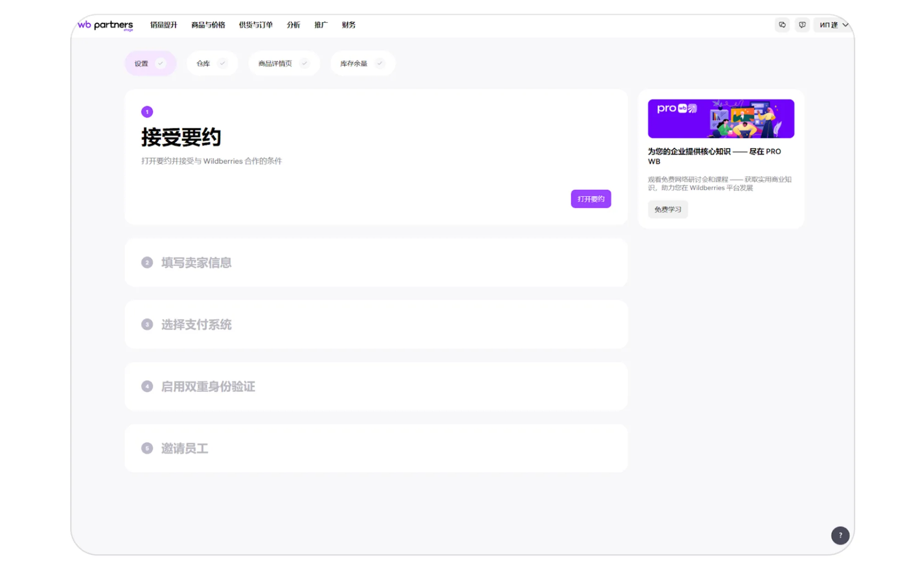Open the 财务 menu

tap(348, 25)
